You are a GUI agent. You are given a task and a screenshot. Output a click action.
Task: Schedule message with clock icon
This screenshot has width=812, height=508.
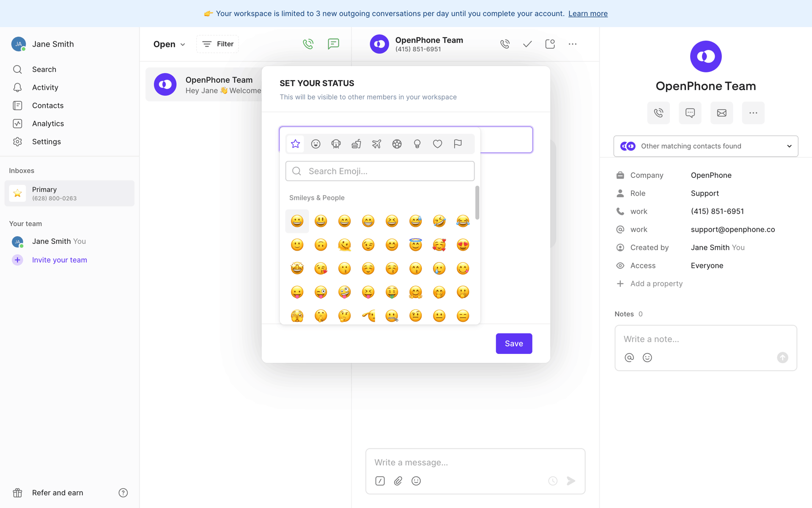[x=553, y=481]
